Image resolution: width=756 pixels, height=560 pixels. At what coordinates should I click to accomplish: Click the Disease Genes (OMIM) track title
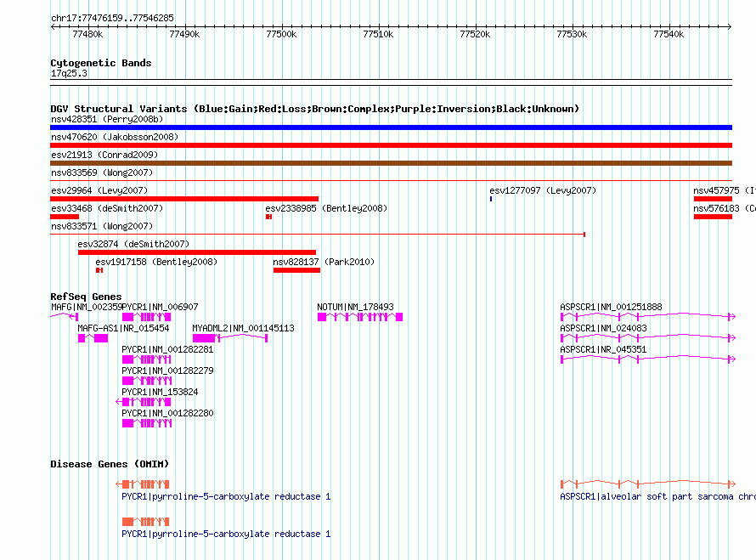pyautogui.click(x=110, y=464)
